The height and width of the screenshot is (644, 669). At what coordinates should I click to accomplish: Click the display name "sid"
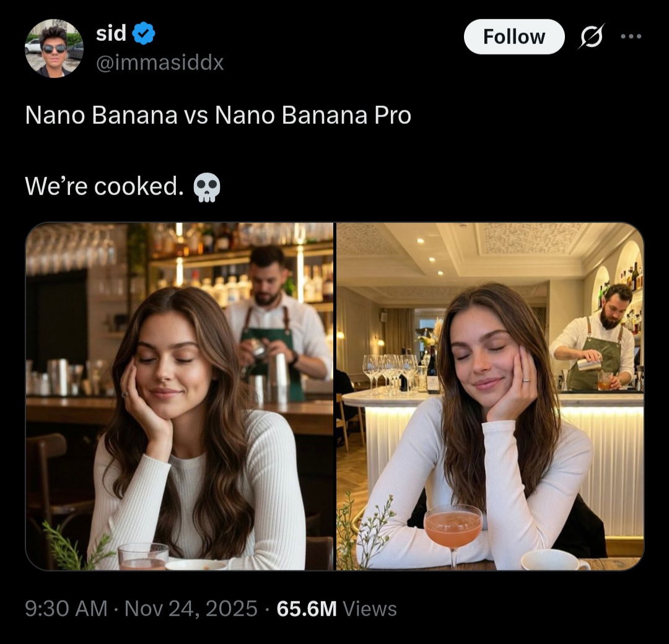[111, 33]
